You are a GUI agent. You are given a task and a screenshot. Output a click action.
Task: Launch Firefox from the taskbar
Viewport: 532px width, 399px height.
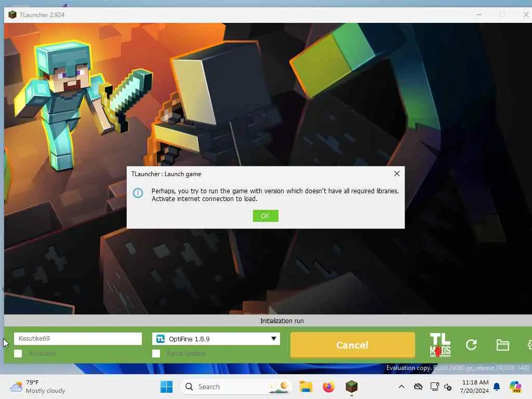(x=328, y=387)
